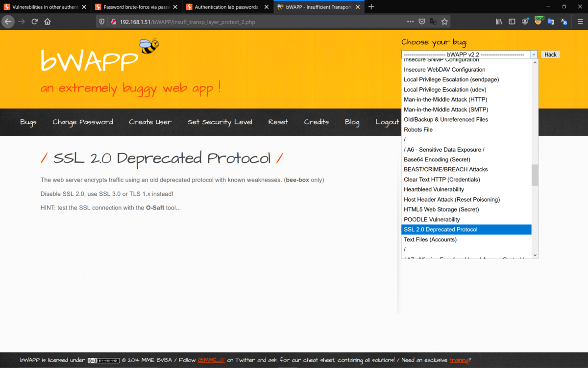Switch to Password brute-force tab
The width and height of the screenshot is (588, 368).
pos(137,7)
